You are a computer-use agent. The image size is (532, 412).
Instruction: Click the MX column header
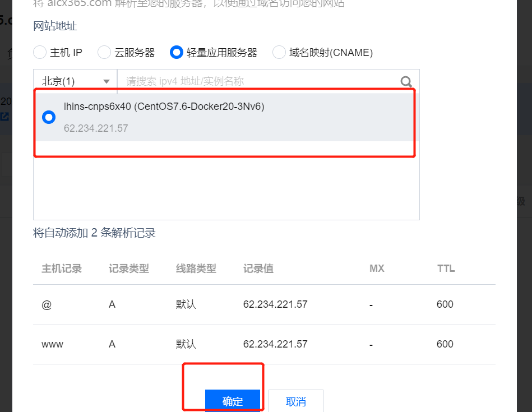click(x=377, y=269)
